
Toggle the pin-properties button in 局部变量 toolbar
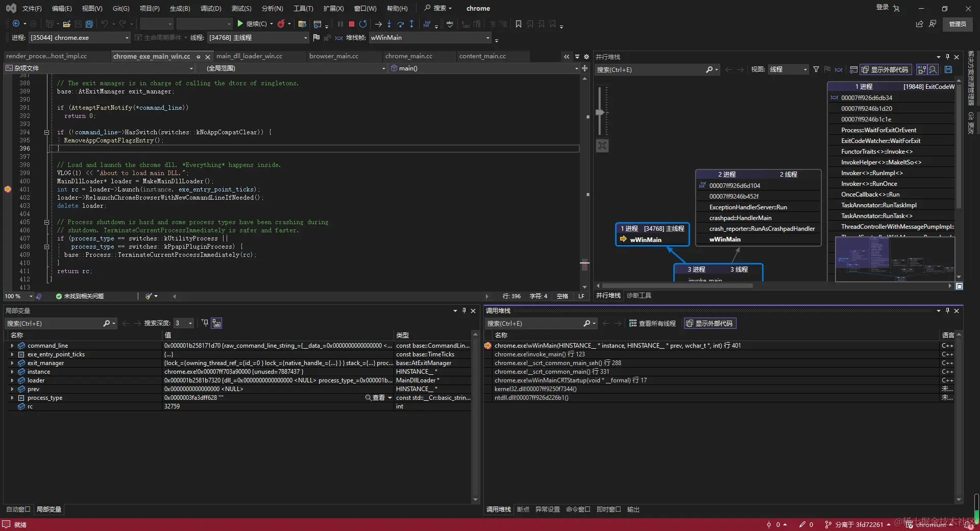(x=205, y=323)
